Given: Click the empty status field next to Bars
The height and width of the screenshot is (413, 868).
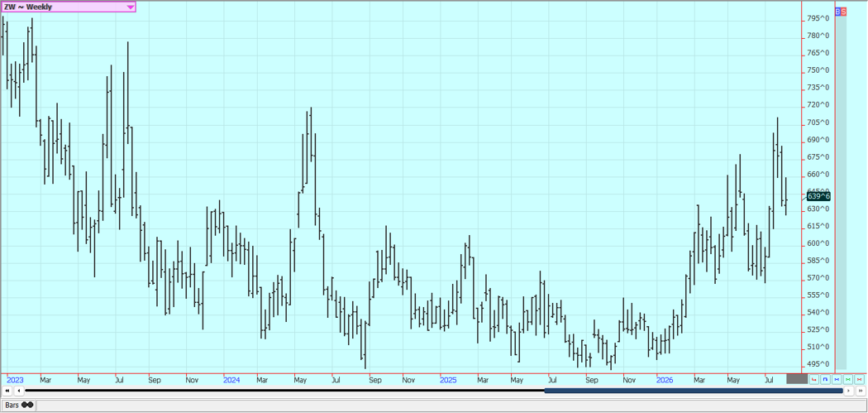Looking at the screenshot, I should coord(450,406).
